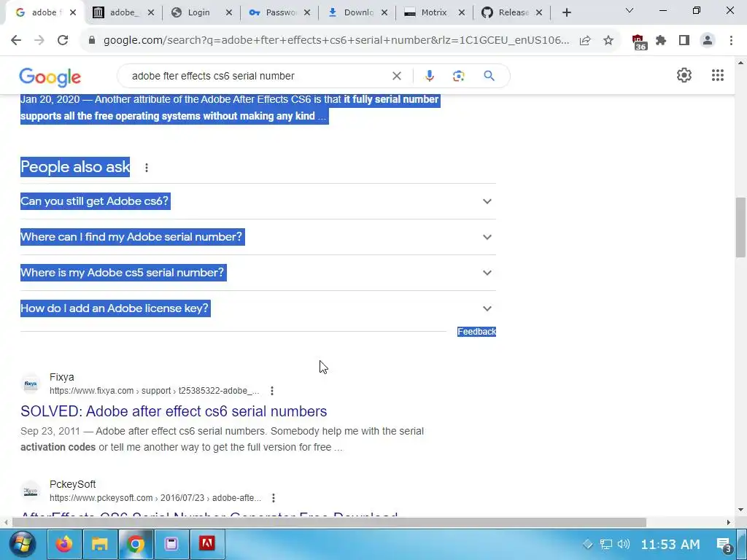Search by image with Google Lens

click(x=458, y=76)
